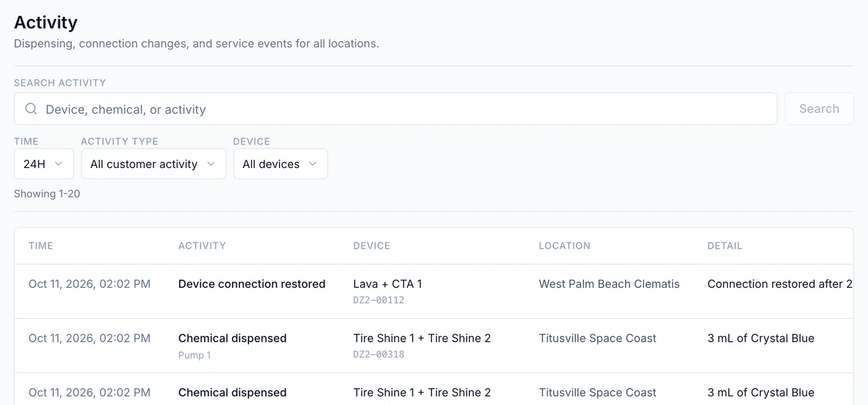The width and height of the screenshot is (868, 405).
Task: Click the Lava + CTA 1 device name
Action: [387, 284]
